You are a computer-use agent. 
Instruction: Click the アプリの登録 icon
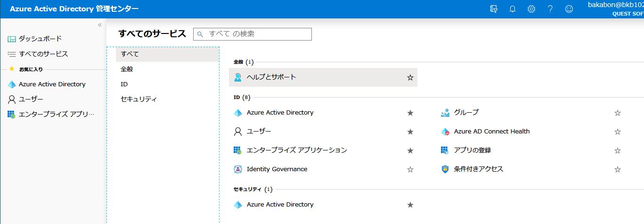445,150
